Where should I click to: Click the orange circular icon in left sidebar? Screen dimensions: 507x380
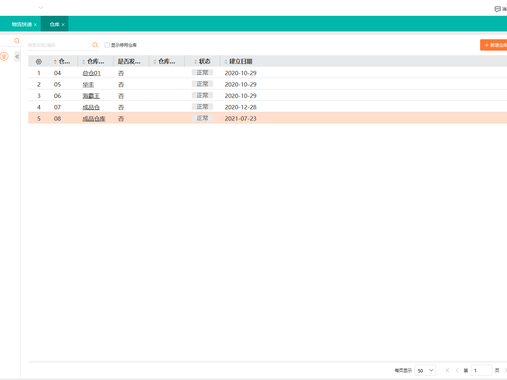[x=4, y=56]
